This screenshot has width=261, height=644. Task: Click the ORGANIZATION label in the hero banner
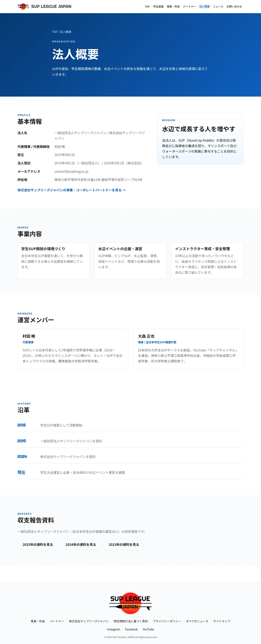(x=64, y=42)
